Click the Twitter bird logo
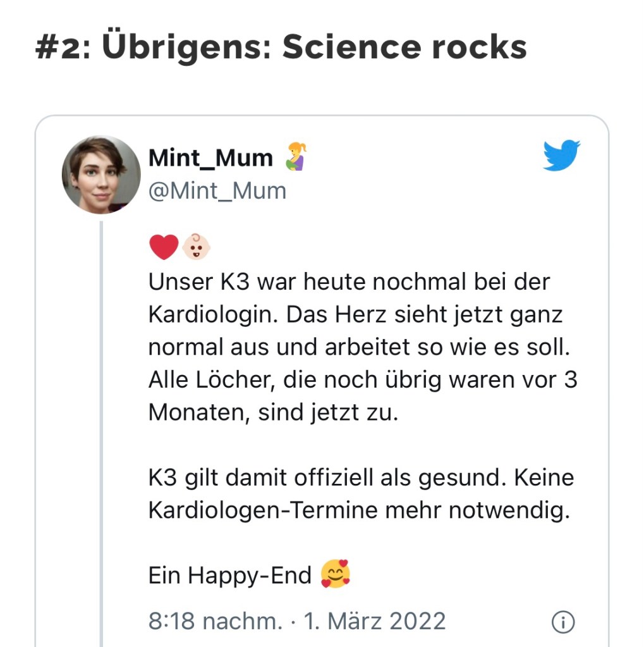644x647 pixels. click(561, 156)
